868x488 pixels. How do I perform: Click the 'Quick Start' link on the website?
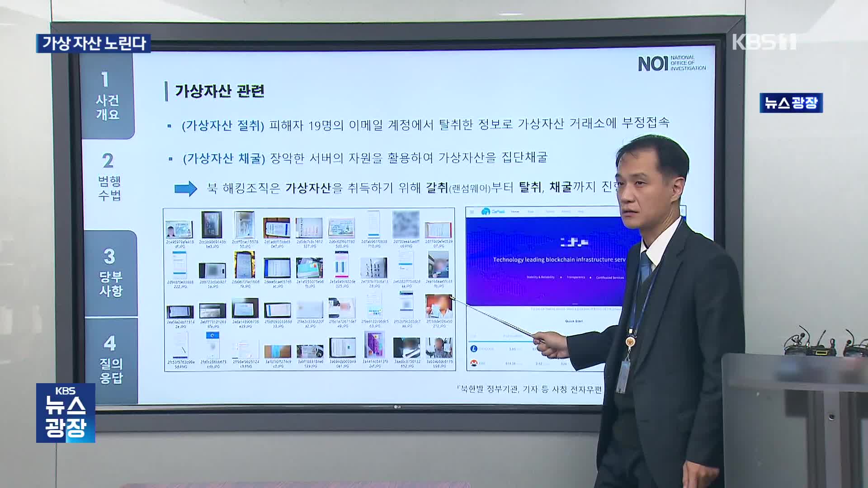click(574, 321)
